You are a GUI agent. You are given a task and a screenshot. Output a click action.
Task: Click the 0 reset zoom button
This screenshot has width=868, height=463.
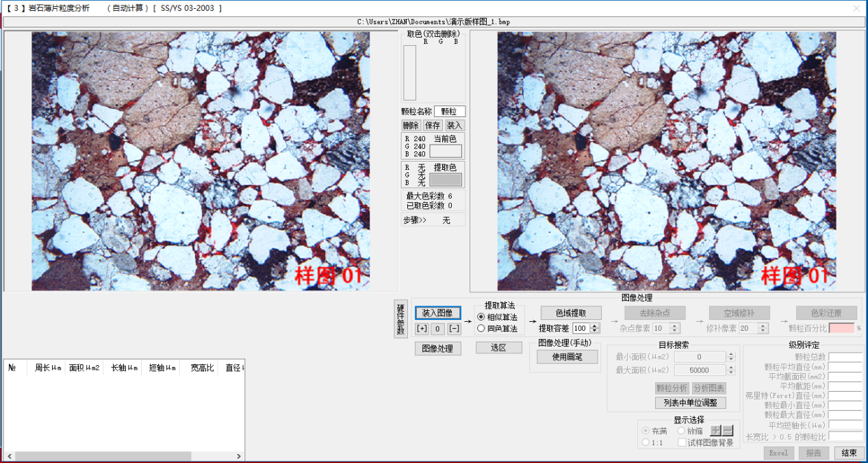pos(438,329)
